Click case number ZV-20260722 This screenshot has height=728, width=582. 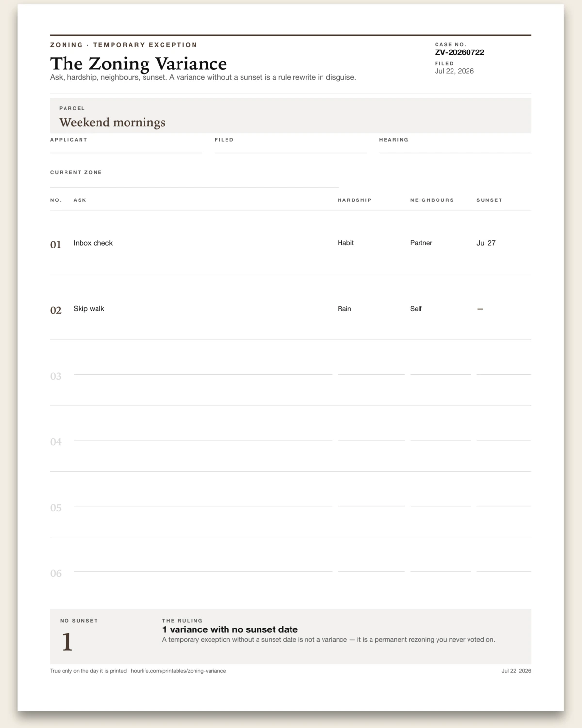click(x=459, y=52)
